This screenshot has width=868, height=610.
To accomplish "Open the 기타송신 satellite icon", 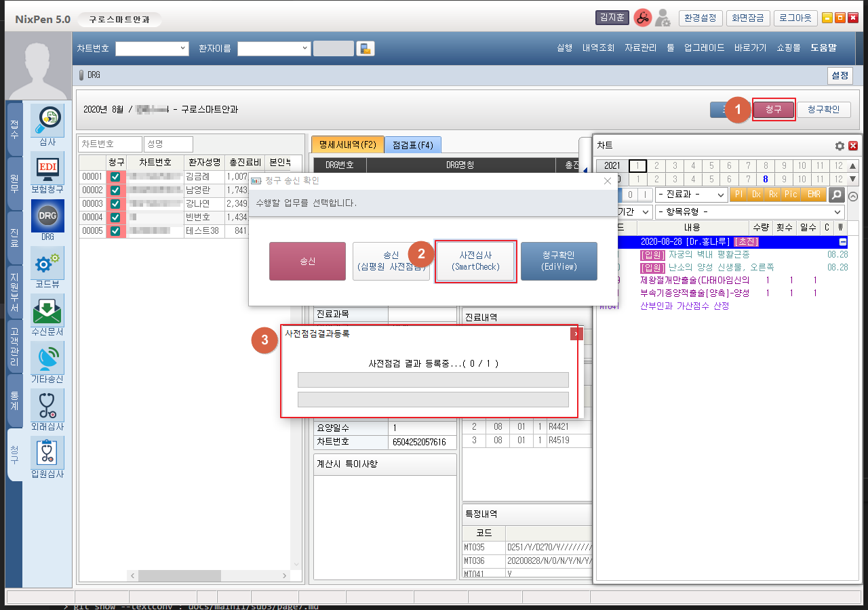I will (47, 359).
